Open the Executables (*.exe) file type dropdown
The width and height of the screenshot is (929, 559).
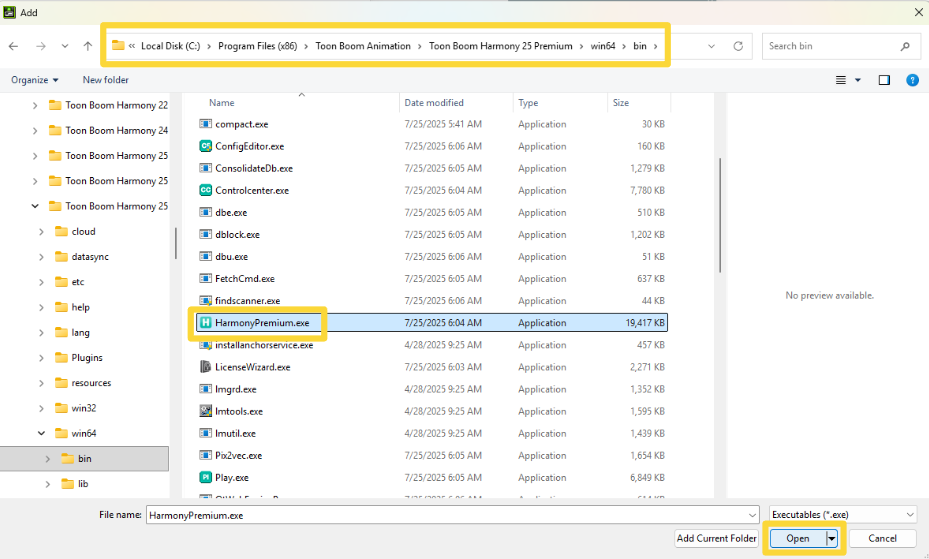[842, 515]
